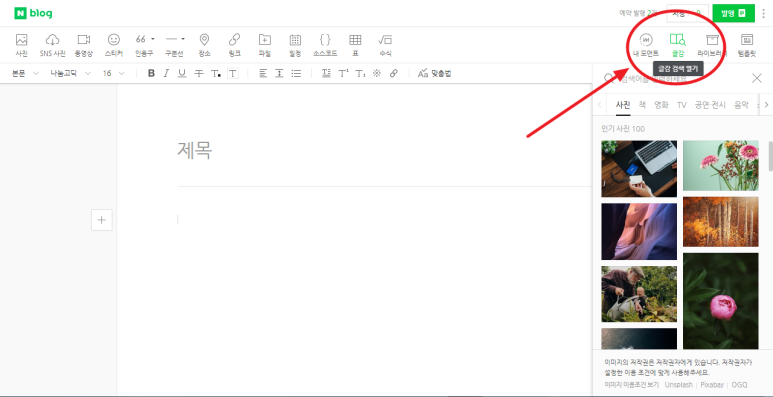Open text background color picker

[x=233, y=73]
